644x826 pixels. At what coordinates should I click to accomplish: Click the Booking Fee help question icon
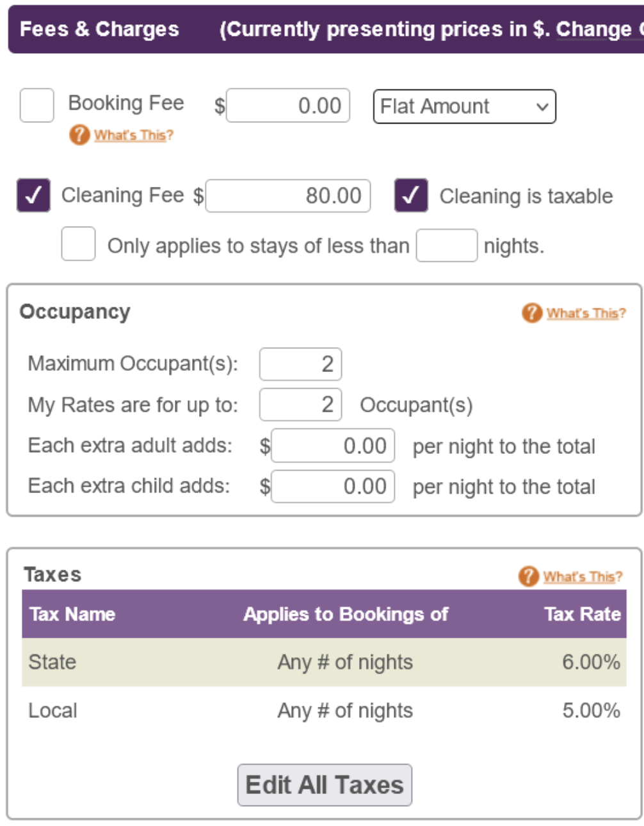coord(79,135)
